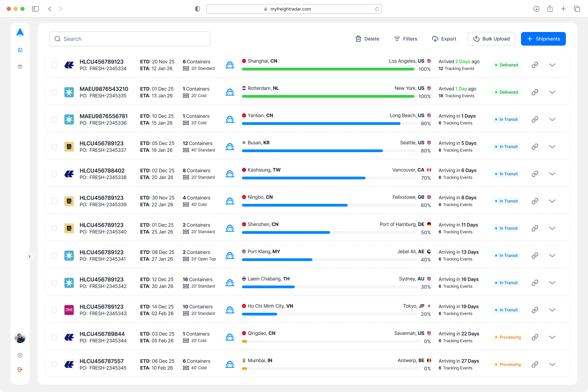Select the vessel icon on the Shanghai shipment
The width and height of the screenshot is (588, 392).
pos(230,65)
